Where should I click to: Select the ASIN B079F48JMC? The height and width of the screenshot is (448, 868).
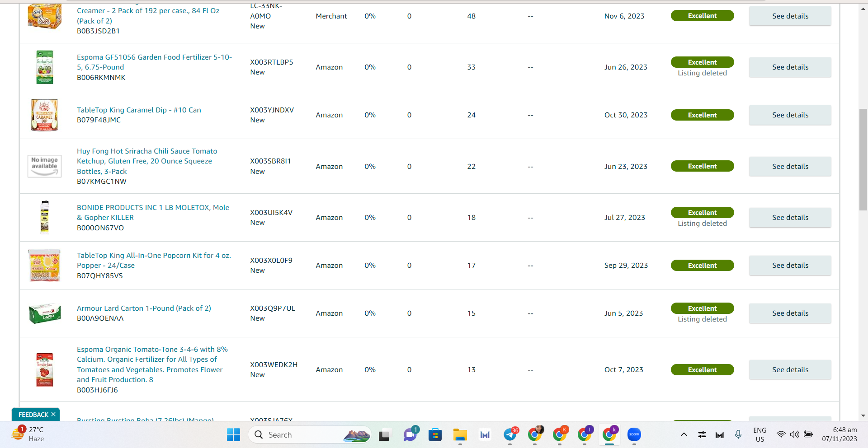[x=99, y=120]
